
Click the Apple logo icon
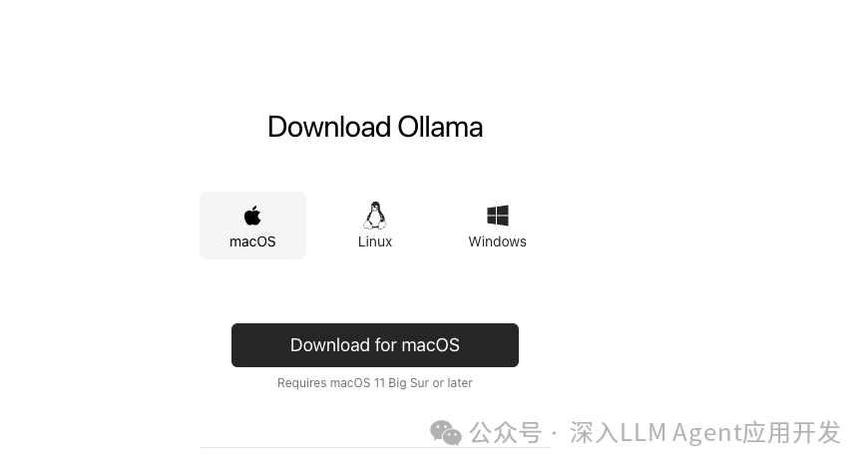252,215
